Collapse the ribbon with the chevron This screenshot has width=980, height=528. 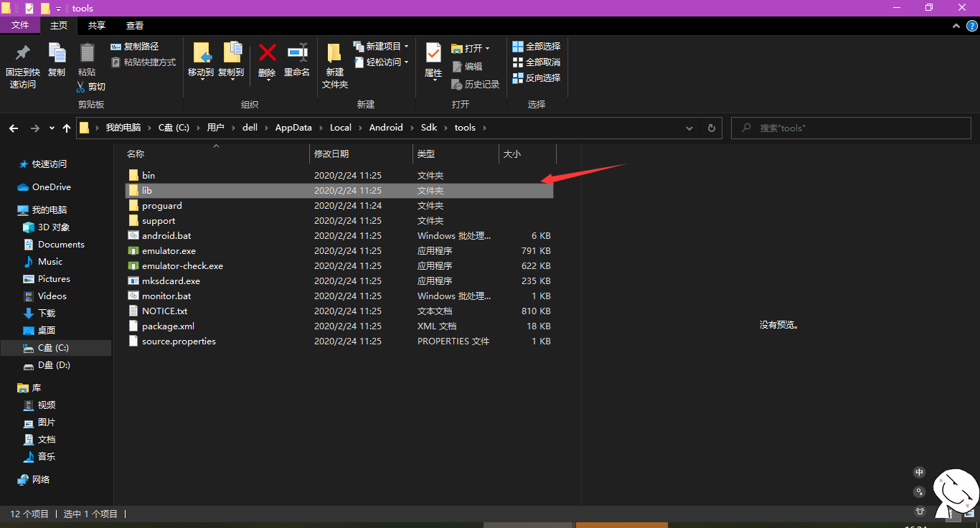point(956,25)
